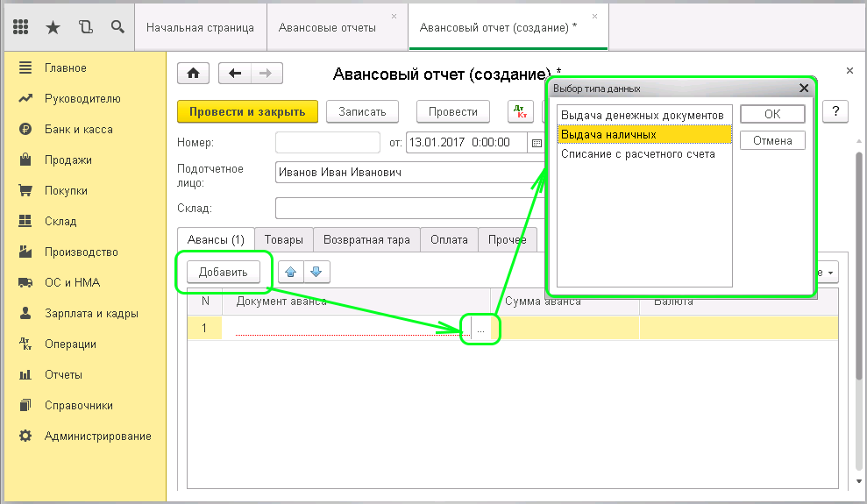Screen dimensions: 867x504
Task: Go back with left arrow button
Action: click(x=234, y=74)
